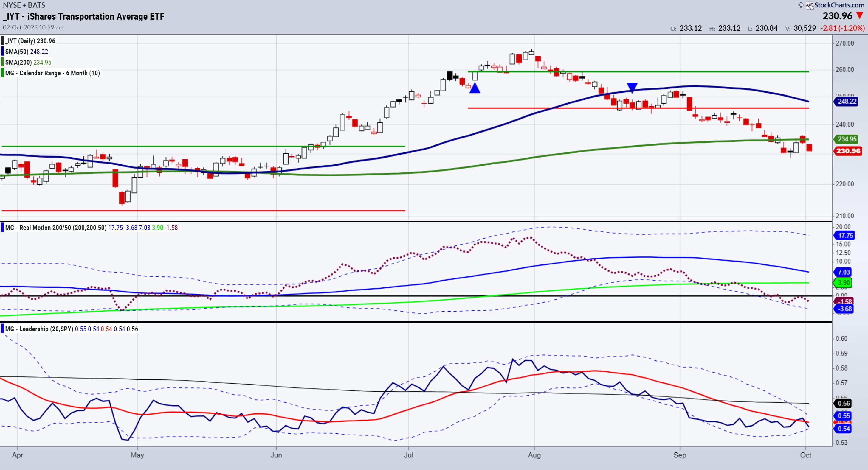Click the blue up-triangle marker near mid-July

click(x=475, y=88)
